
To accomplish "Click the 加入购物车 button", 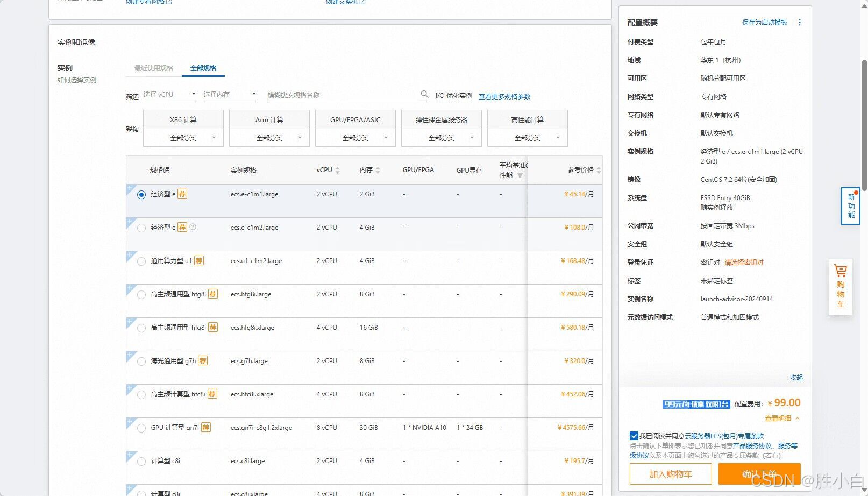I will pyautogui.click(x=671, y=474).
